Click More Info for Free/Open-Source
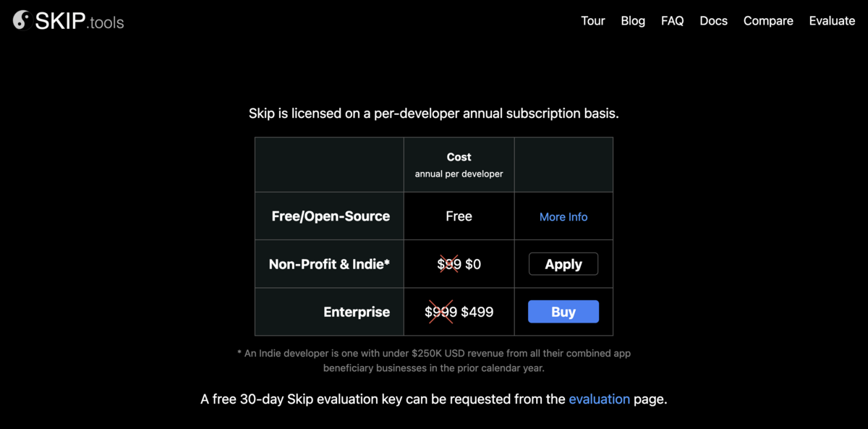 coord(563,216)
